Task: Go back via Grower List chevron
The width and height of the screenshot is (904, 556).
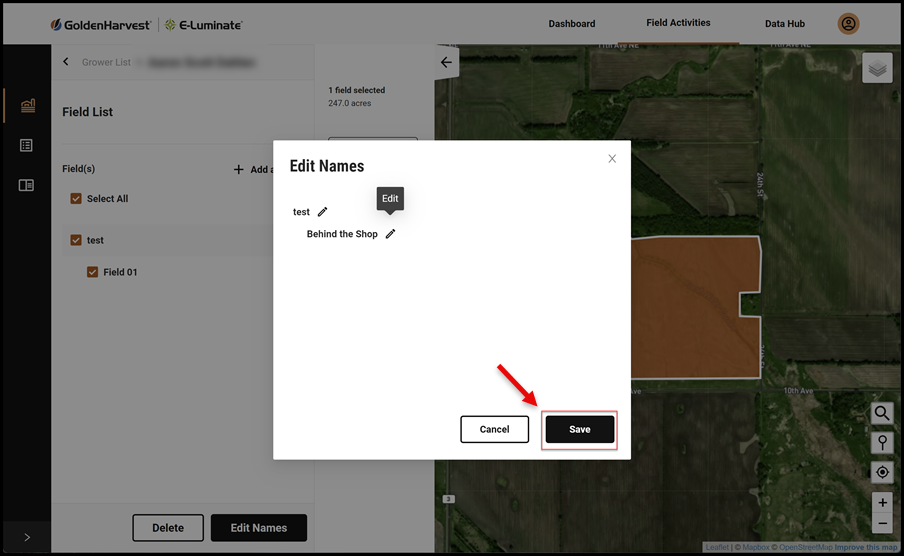Action: point(66,62)
